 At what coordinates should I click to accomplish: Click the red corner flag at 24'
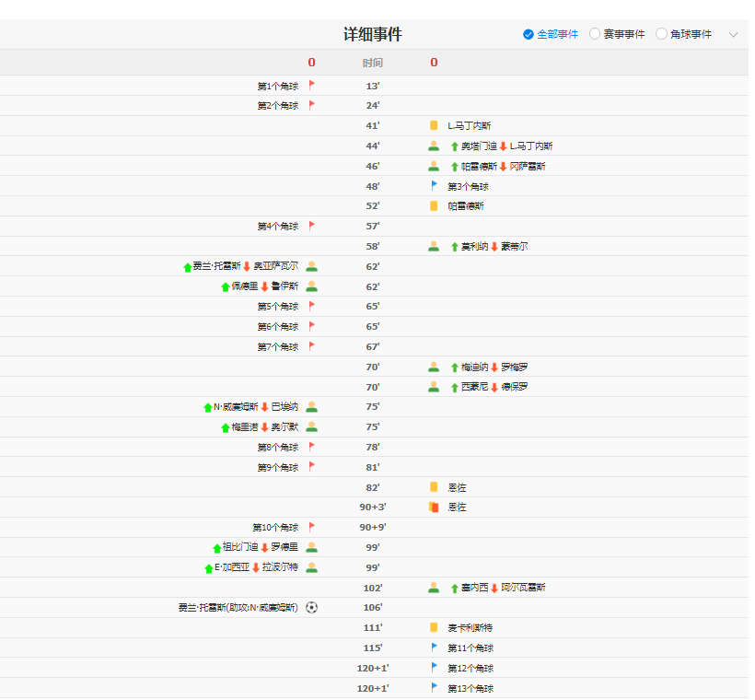[x=314, y=106]
